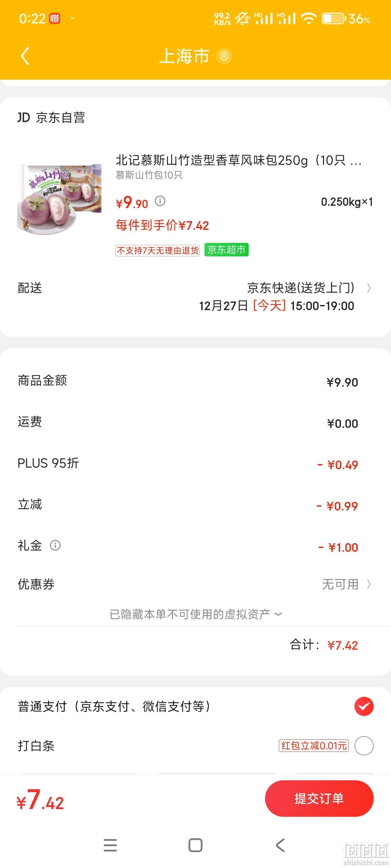The width and height of the screenshot is (391, 868).
Task: Tap the Android home square icon
Action: tap(195, 845)
